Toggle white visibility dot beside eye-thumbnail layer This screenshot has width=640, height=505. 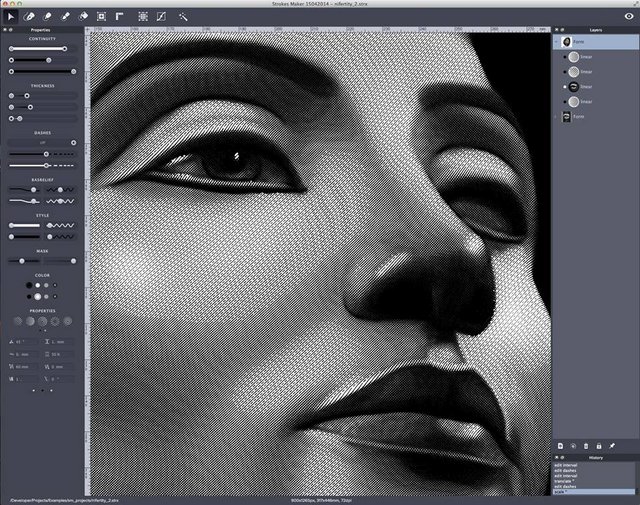tap(564, 87)
